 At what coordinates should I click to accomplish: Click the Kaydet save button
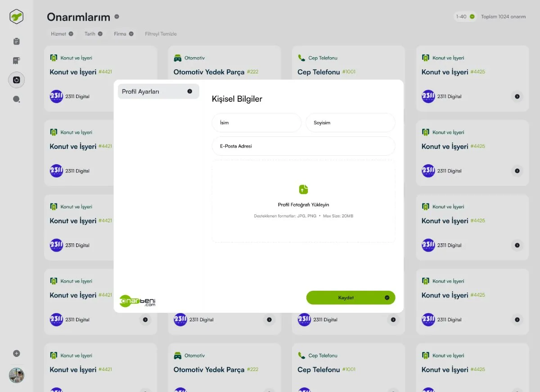[x=351, y=297]
